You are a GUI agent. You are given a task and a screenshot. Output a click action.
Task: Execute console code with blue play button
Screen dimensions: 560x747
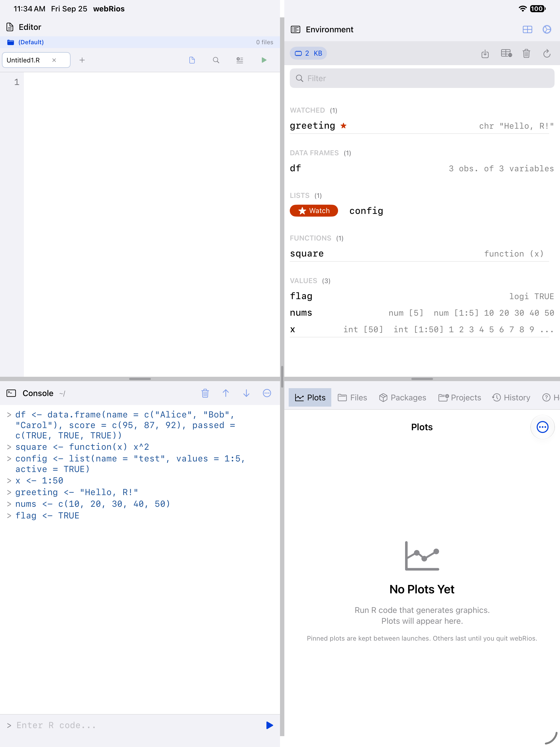[x=269, y=725]
